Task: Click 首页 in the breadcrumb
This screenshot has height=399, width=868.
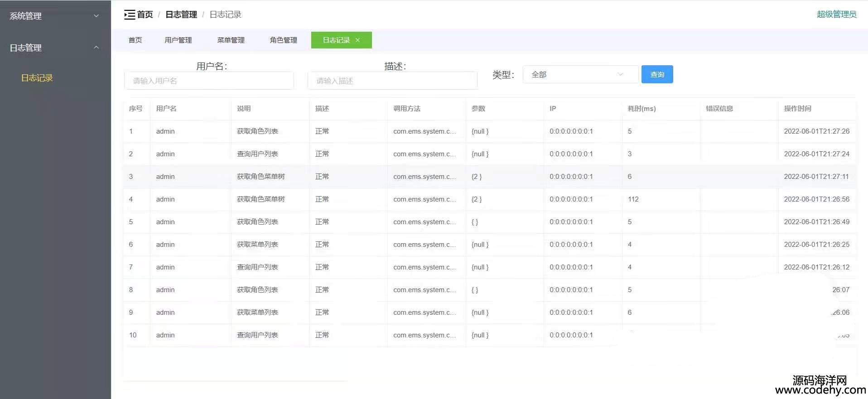Action: (145, 14)
